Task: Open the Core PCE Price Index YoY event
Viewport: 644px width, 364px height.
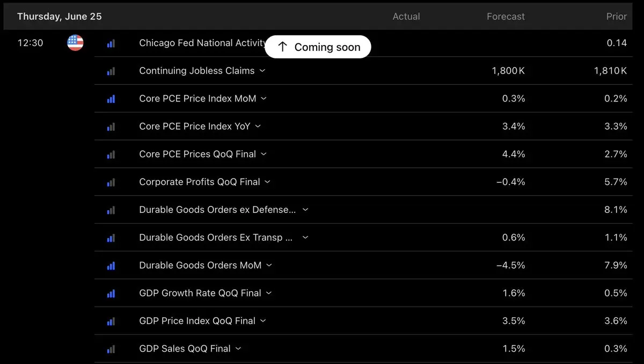Action: tap(194, 126)
